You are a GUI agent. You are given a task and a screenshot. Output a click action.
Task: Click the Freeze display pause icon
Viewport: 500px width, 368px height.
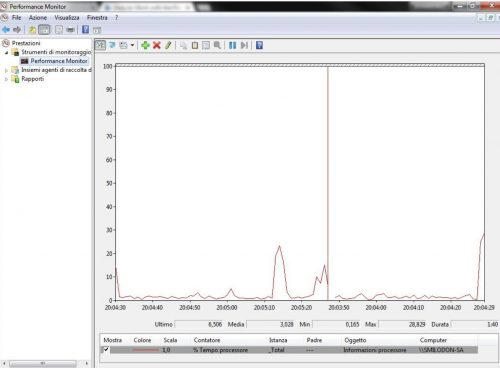click(232, 45)
